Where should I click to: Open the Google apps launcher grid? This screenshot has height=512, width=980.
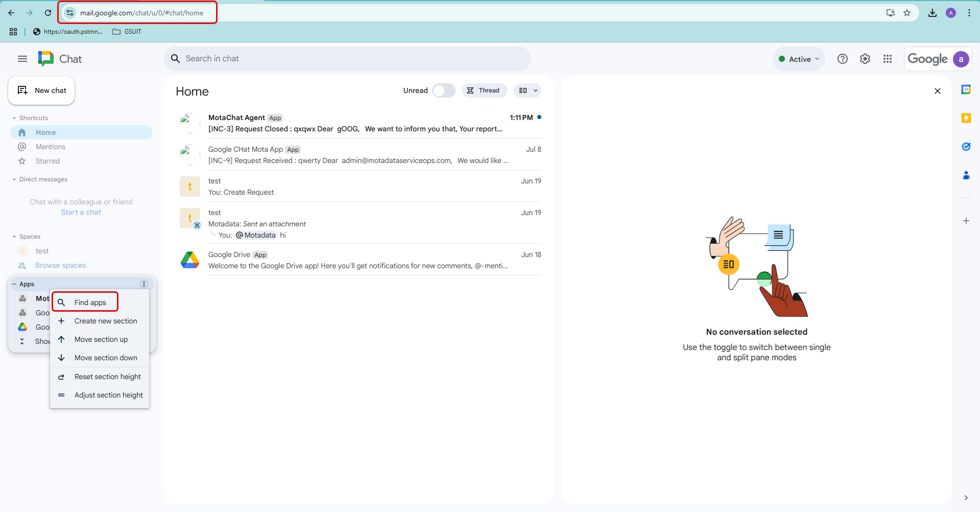click(x=888, y=59)
